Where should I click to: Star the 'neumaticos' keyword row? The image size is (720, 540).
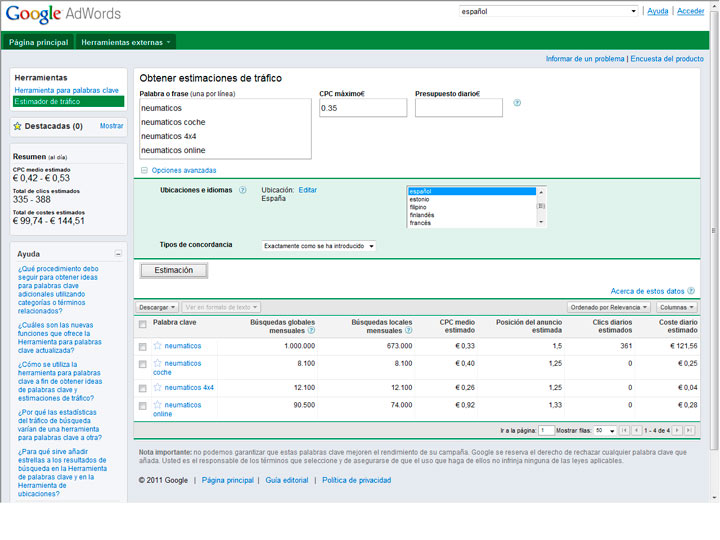(157, 346)
